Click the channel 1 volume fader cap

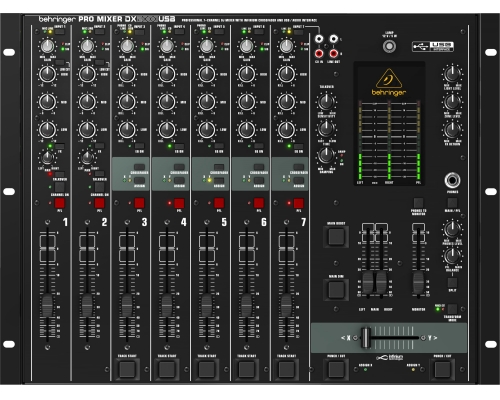coord(47,305)
